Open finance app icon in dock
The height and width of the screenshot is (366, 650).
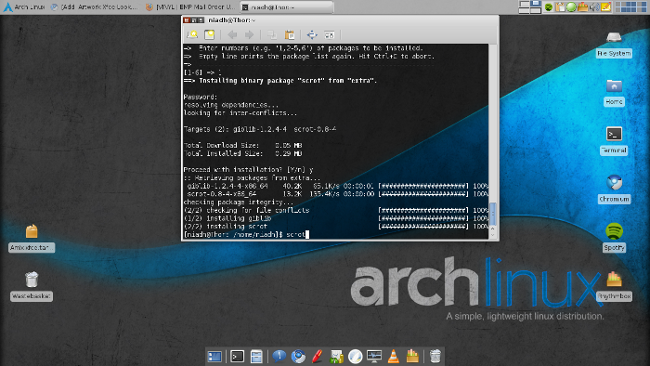pos(336,356)
